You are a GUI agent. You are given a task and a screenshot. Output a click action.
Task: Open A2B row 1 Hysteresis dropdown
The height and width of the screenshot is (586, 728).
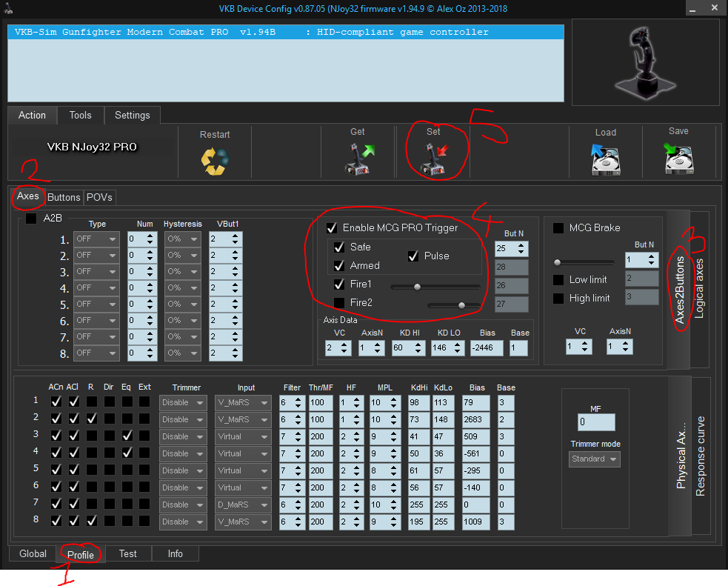(183, 239)
